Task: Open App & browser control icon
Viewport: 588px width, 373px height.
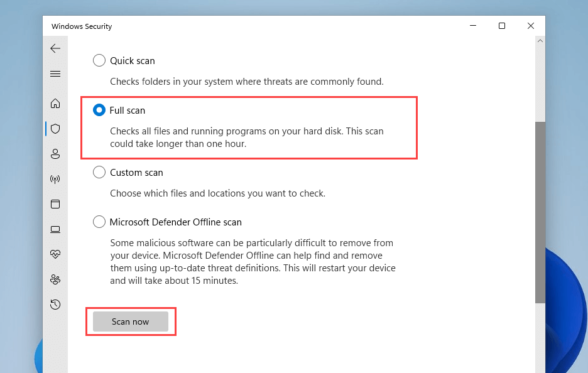Action: [x=55, y=204]
